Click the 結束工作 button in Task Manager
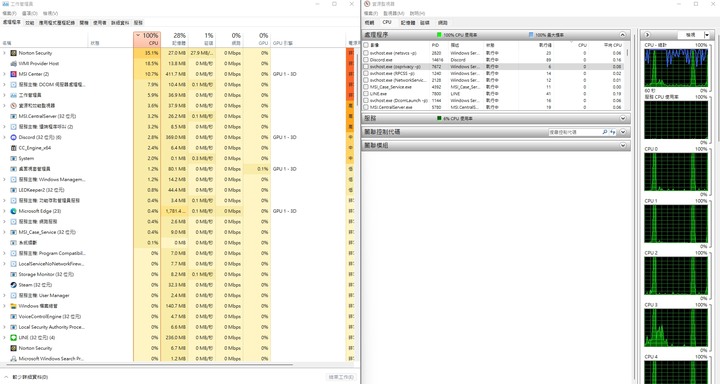Viewport: 720px width, 384px height. (x=341, y=377)
